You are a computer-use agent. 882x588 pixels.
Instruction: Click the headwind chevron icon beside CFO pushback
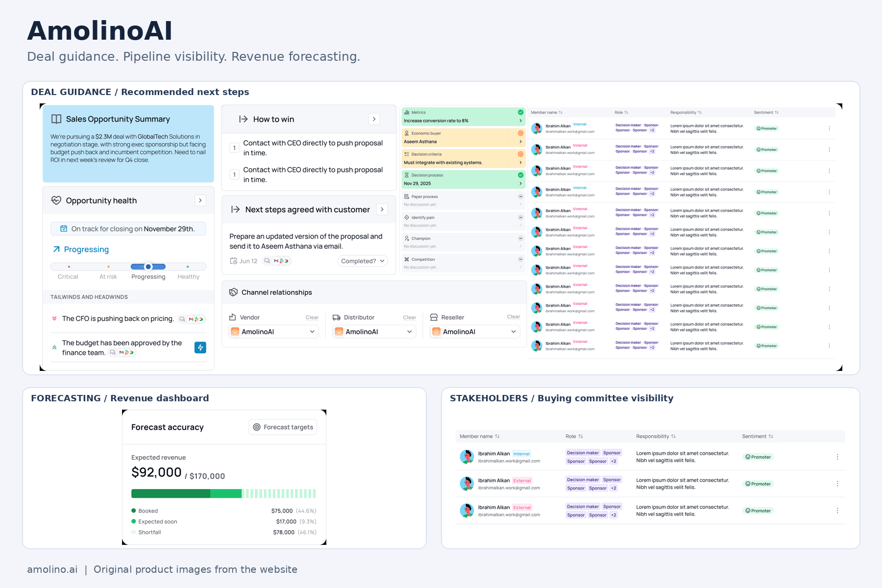click(x=54, y=318)
